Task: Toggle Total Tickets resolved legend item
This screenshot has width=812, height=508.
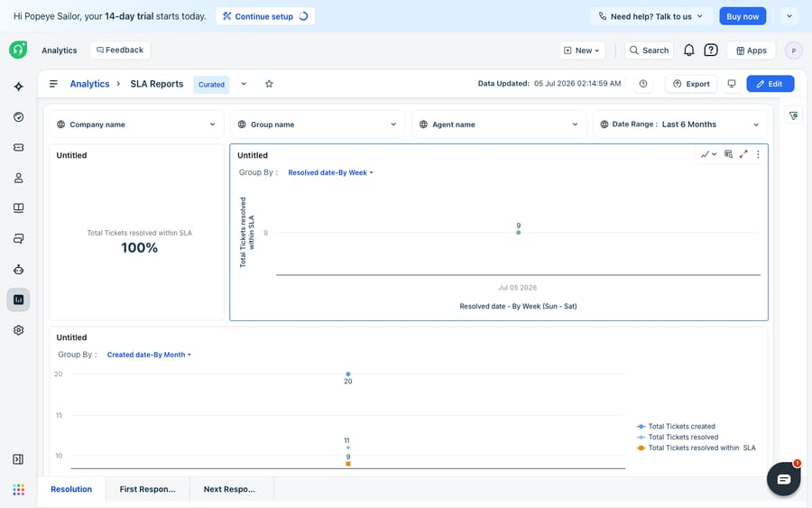Action: pyautogui.click(x=678, y=437)
